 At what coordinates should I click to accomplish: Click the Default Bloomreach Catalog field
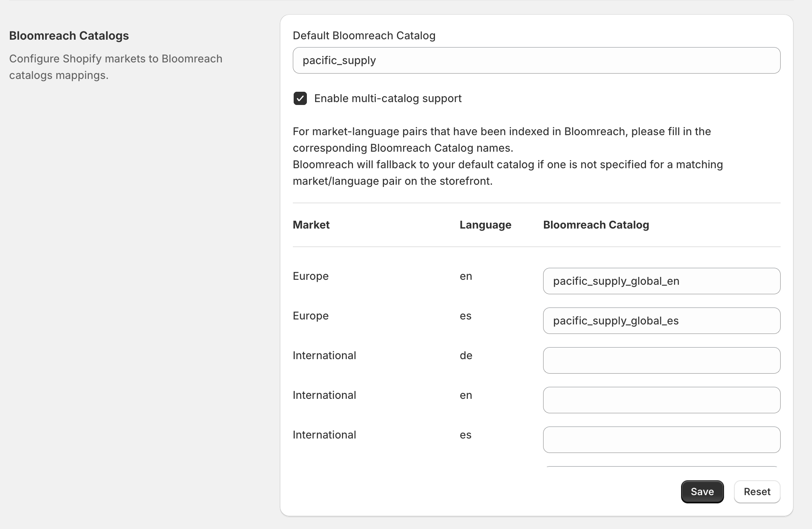536,60
